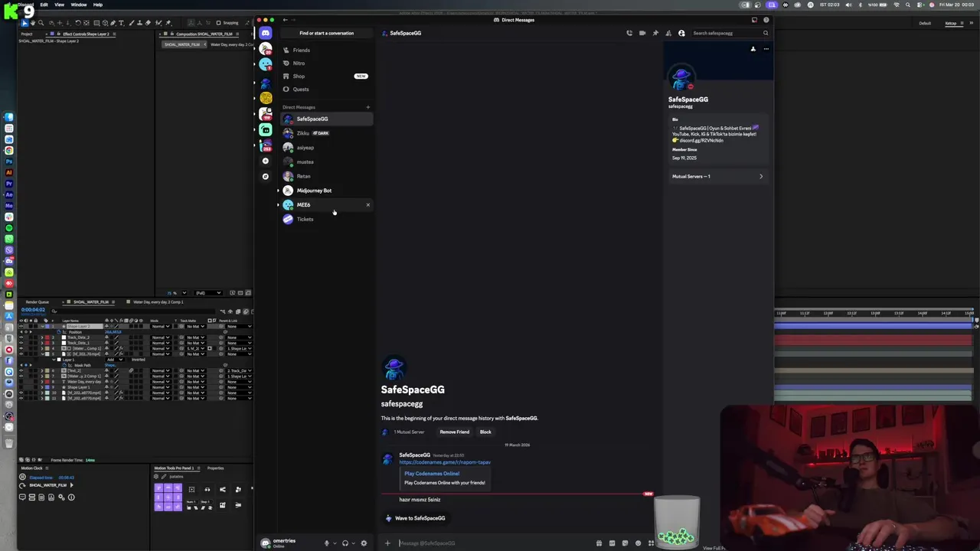
Task: Open After Effects Window menu
Action: click(79, 5)
